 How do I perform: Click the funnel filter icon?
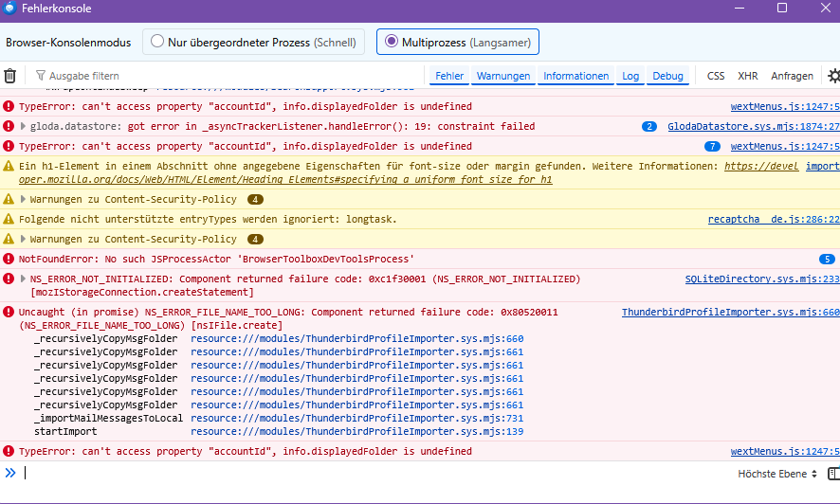(41, 76)
